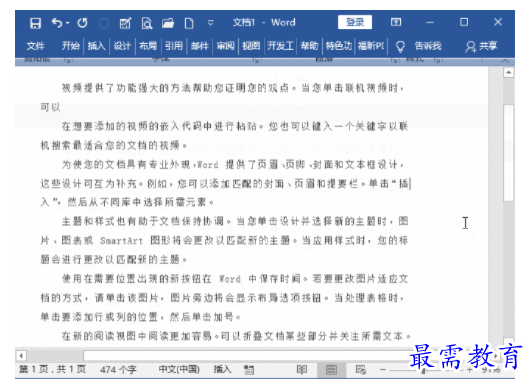Click the 告诉我 search box text
The image size is (531, 388).
[428, 46]
